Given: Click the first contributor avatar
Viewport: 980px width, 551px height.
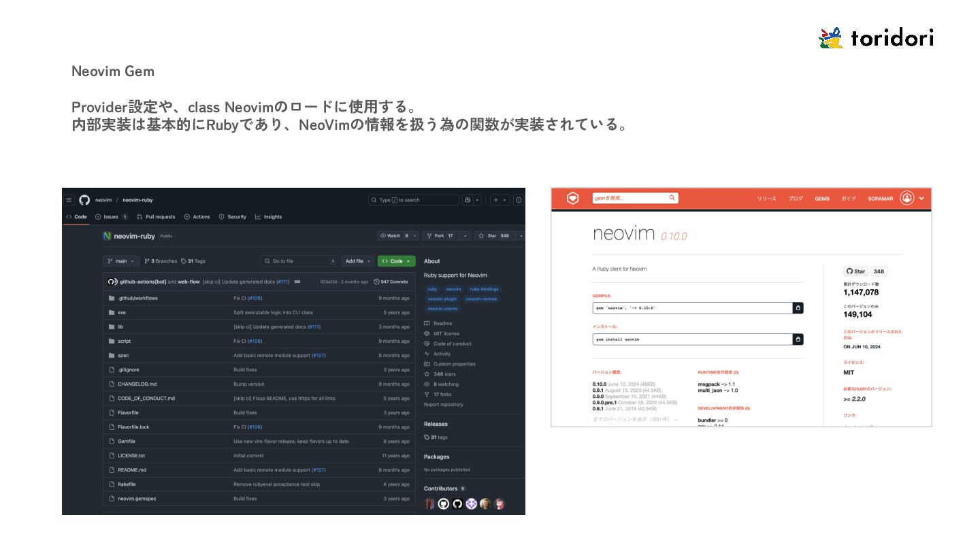Looking at the screenshot, I should click(x=429, y=504).
